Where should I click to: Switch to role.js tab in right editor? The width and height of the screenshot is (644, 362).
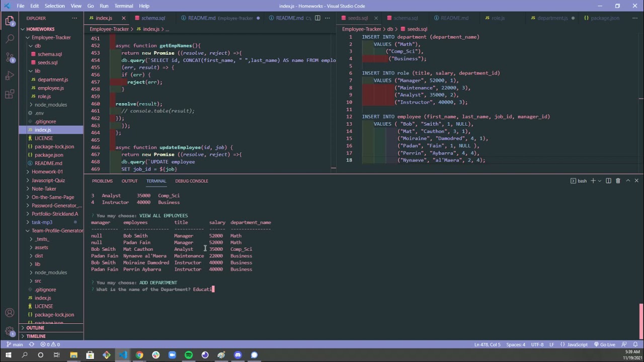498,18
